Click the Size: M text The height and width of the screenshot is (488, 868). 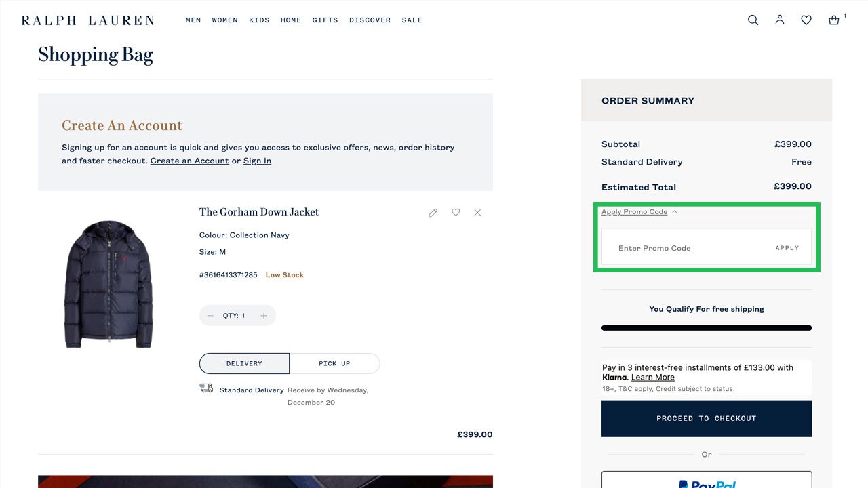(x=213, y=252)
